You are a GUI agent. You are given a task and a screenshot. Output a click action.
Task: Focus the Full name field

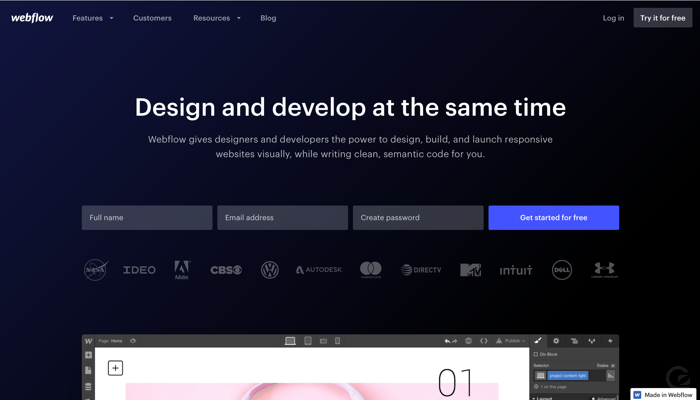click(147, 218)
